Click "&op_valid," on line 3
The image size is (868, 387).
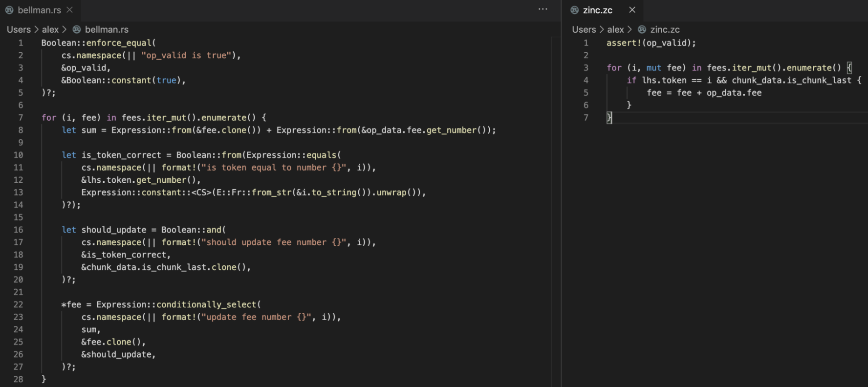[x=86, y=68]
